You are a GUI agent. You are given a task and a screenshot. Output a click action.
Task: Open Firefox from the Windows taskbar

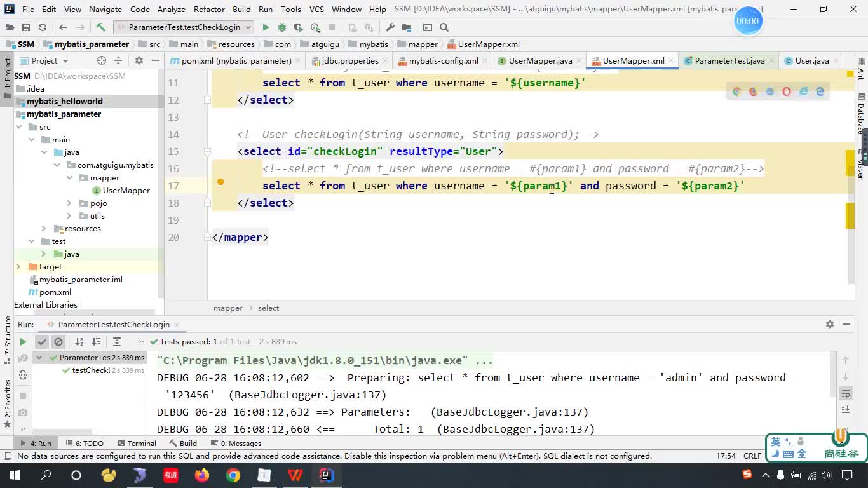coord(202,475)
